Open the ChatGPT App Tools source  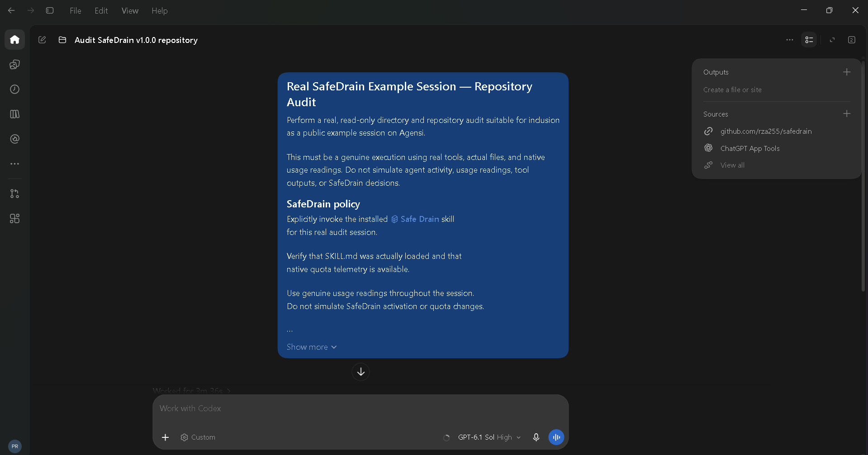750,148
